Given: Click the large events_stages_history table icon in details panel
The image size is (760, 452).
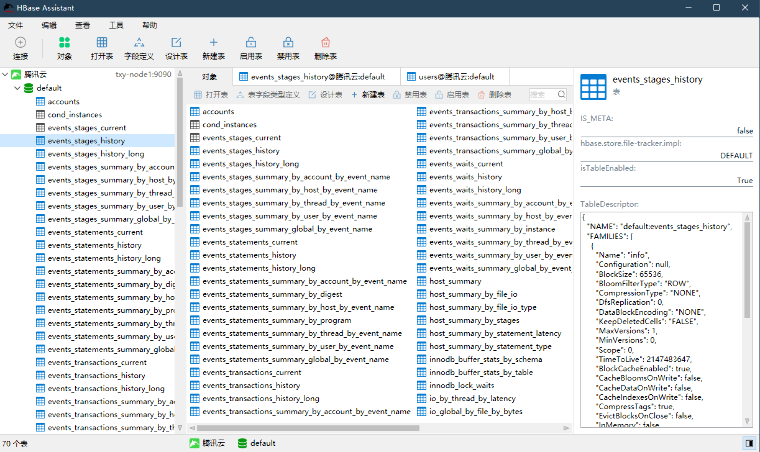Looking at the screenshot, I should pos(593,87).
